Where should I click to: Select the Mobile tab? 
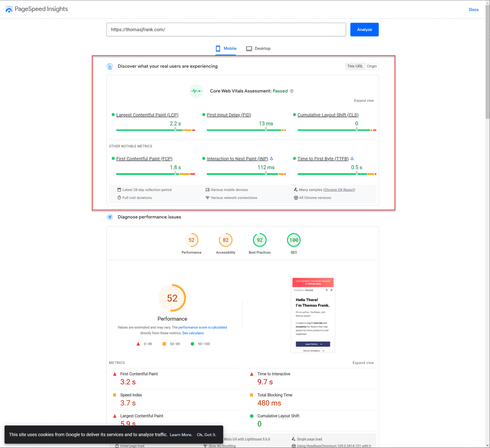tap(226, 48)
